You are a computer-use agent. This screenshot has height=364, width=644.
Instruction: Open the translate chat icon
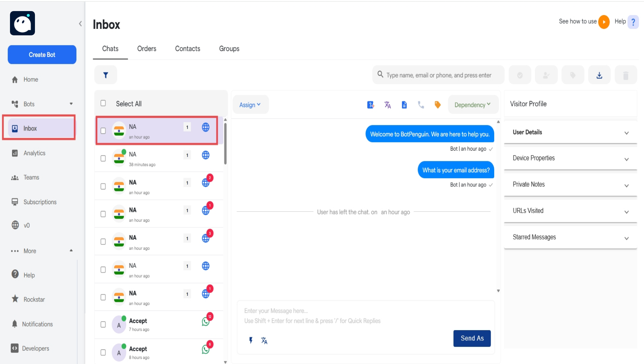click(388, 105)
